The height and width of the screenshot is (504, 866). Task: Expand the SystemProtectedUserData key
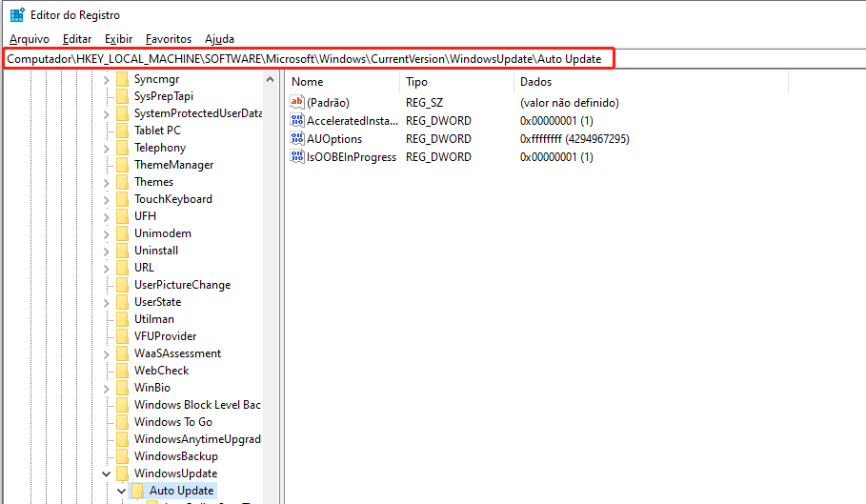(106, 114)
